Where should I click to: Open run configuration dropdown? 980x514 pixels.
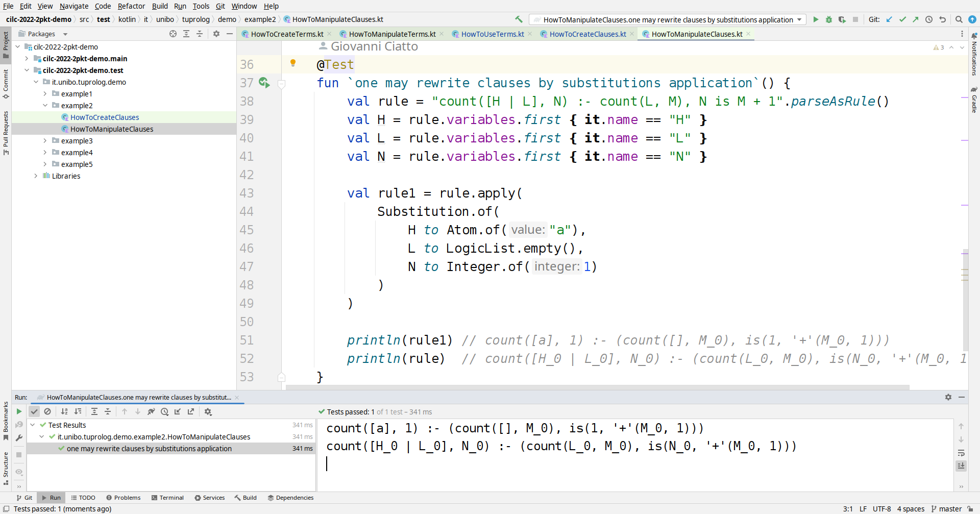pos(668,19)
